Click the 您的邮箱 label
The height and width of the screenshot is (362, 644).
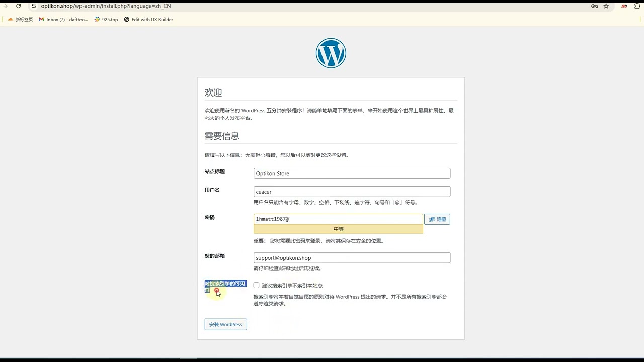coord(215,256)
